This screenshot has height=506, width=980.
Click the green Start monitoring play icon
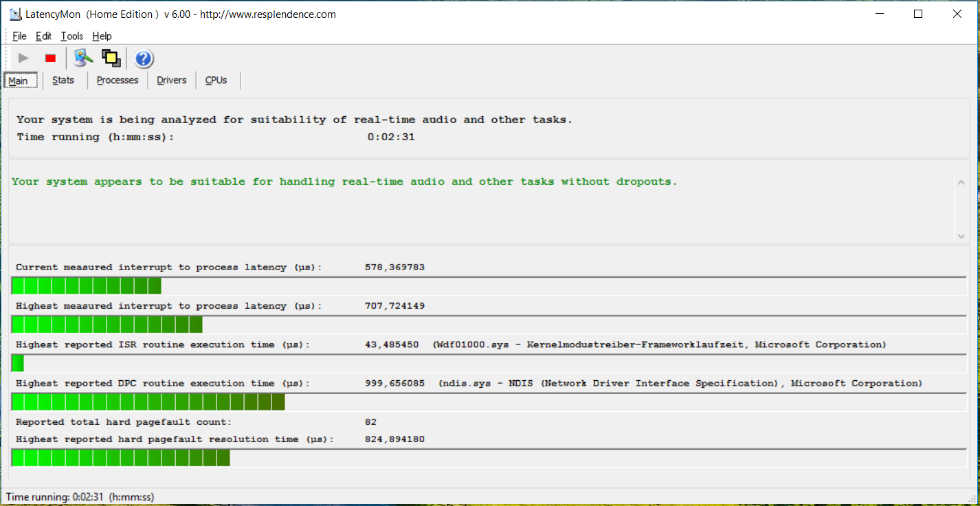[x=23, y=58]
